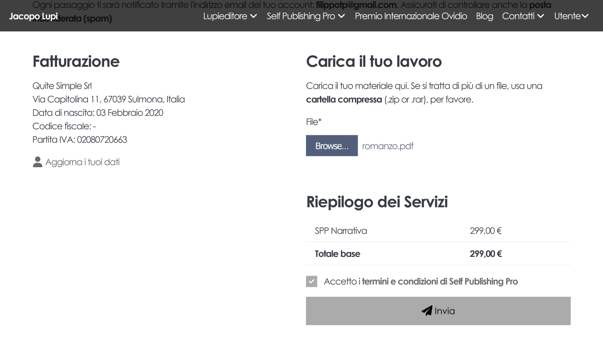Screen dimensions: 603x364
Task: Expand the Self Publishing Pro chevron
Action: tap(341, 16)
